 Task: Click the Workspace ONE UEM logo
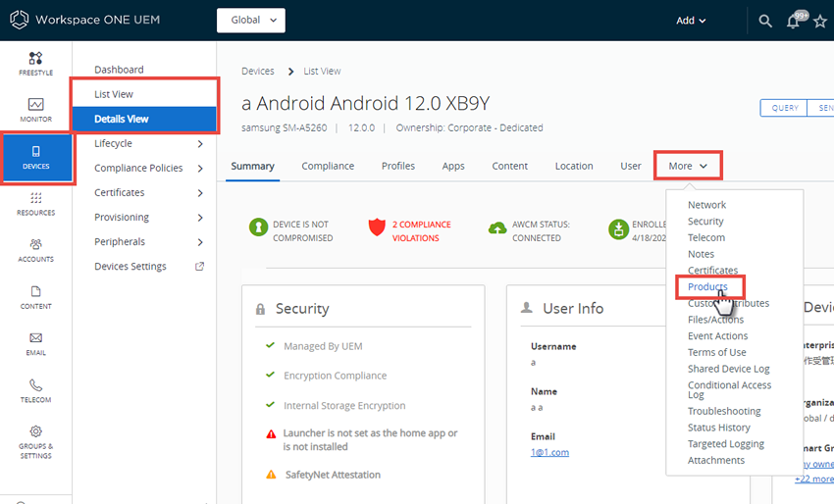click(x=20, y=20)
